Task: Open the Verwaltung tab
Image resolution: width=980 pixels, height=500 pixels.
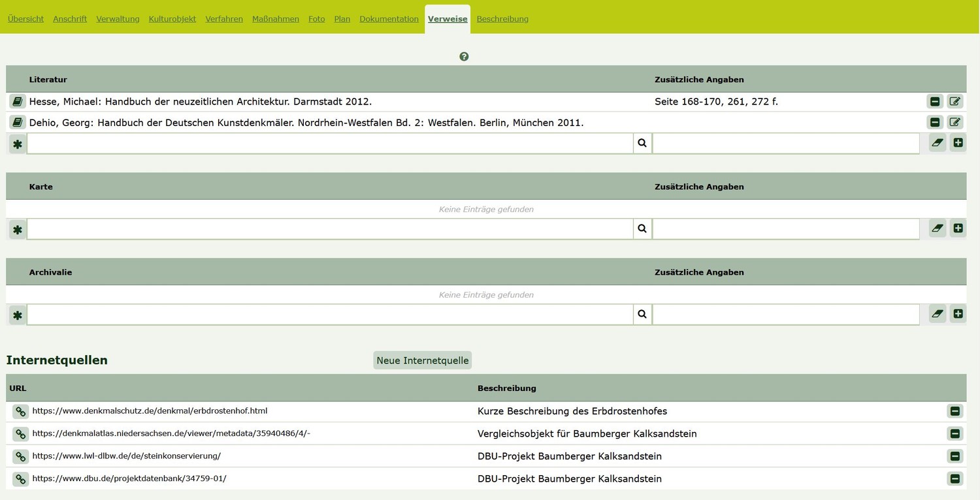Action: click(118, 19)
